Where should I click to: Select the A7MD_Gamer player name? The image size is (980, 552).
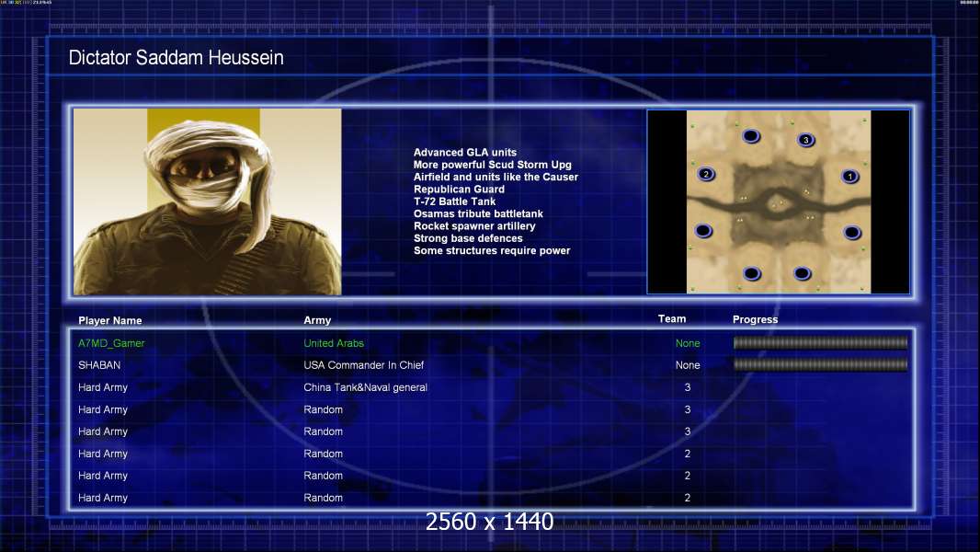[x=111, y=343]
